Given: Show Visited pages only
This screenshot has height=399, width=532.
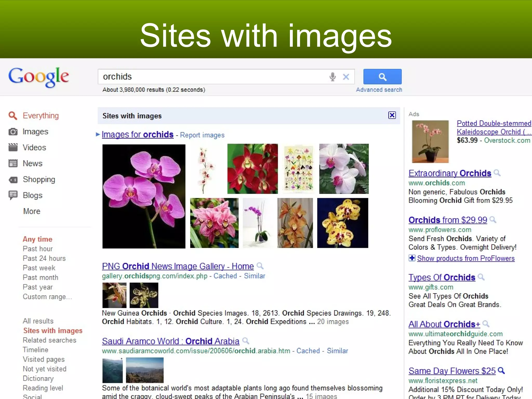Looking at the screenshot, I should click(44, 360).
